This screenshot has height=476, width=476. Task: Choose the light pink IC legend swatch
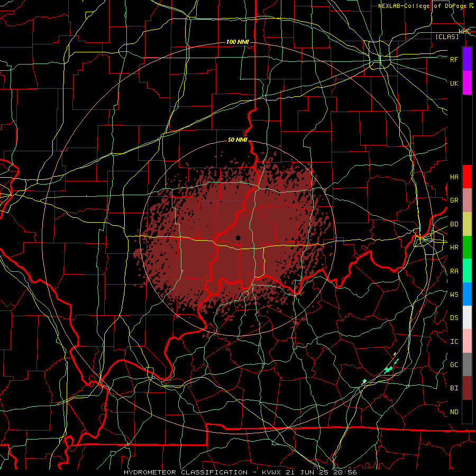point(467,341)
